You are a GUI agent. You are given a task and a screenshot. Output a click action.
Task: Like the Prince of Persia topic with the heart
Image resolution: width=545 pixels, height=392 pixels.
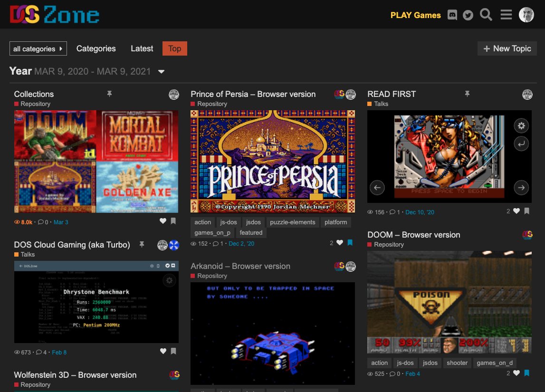(x=340, y=243)
